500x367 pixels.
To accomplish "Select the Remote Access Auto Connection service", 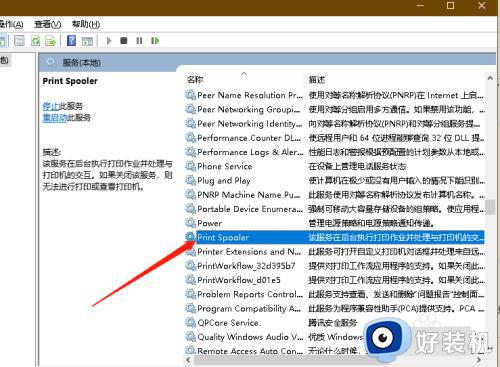I will (335, 351).
